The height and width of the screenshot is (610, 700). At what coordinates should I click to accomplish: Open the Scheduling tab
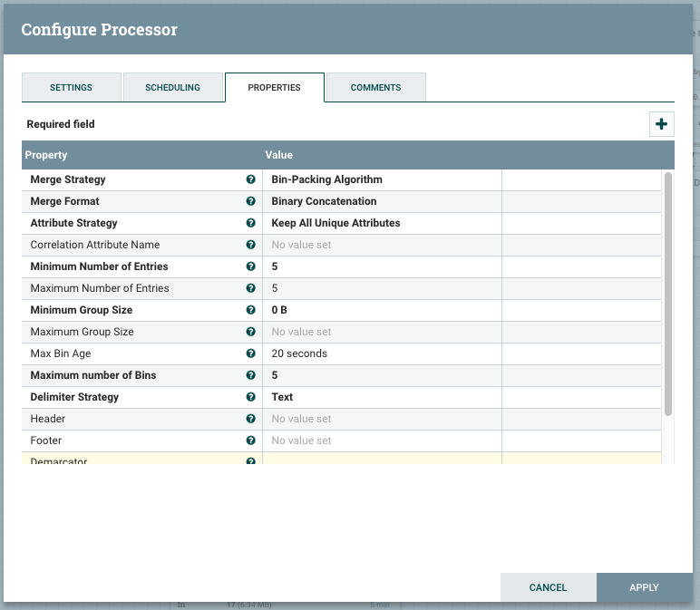(172, 87)
